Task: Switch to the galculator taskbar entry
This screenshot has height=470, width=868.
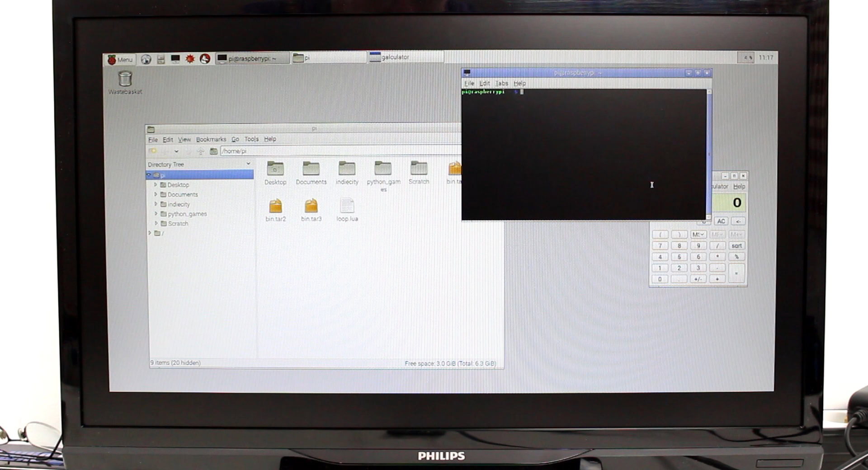Action: click(406, 57)
